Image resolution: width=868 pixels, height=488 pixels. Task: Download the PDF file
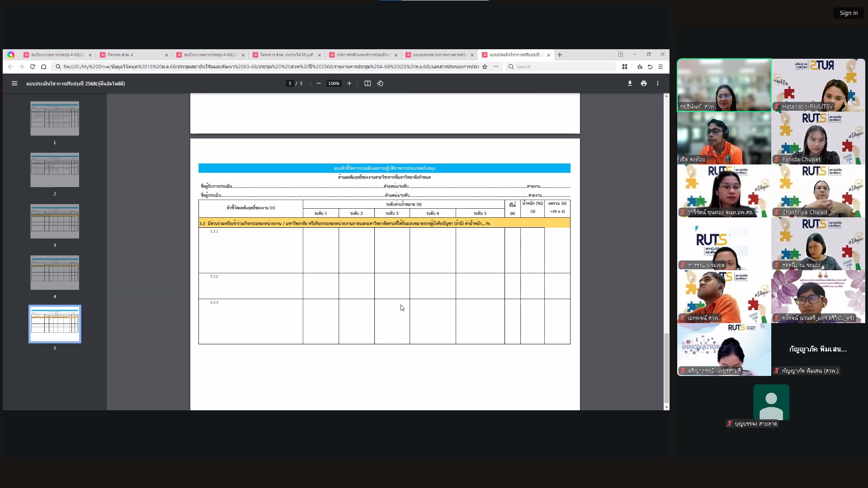[630, 84]
